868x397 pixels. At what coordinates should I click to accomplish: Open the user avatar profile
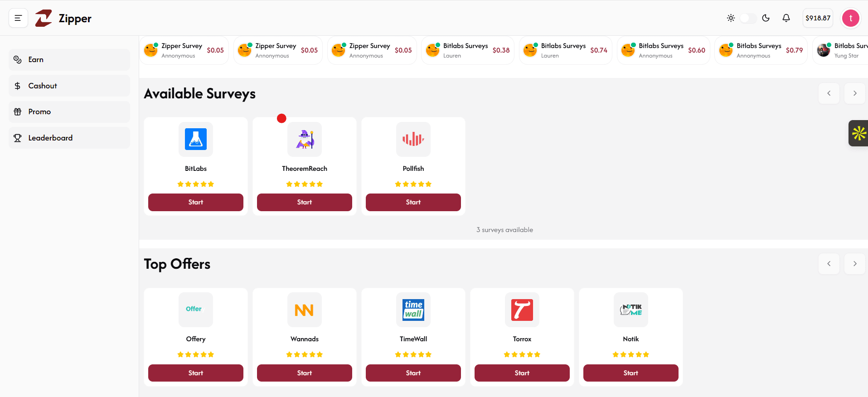[850, 18]
